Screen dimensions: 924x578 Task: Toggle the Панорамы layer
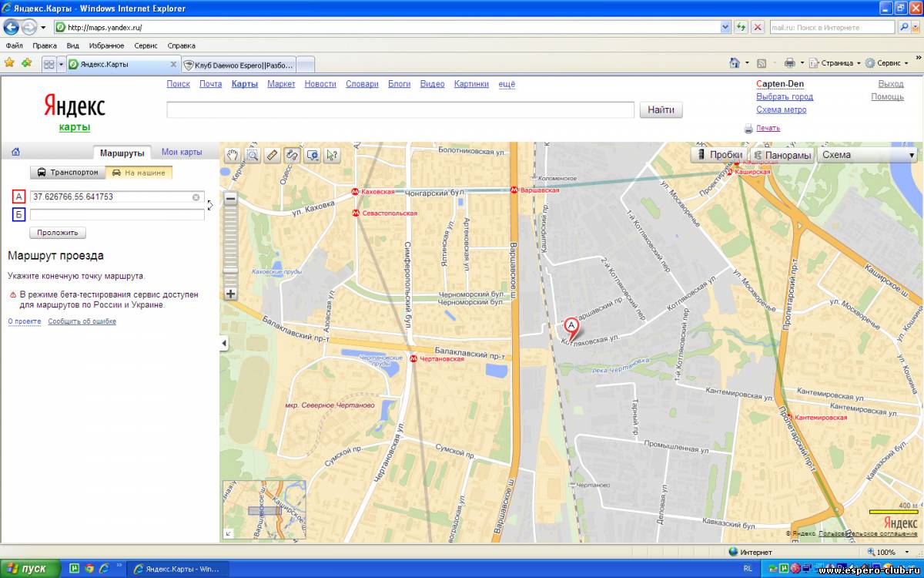pos(782,155)
